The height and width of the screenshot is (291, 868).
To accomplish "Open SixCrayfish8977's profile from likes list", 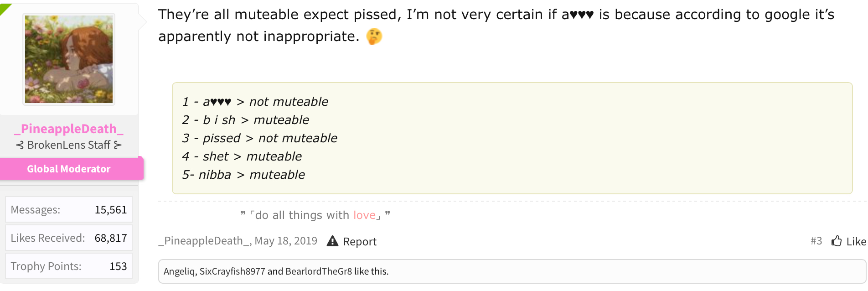I will pyautogui.click(x=232, y=271).
